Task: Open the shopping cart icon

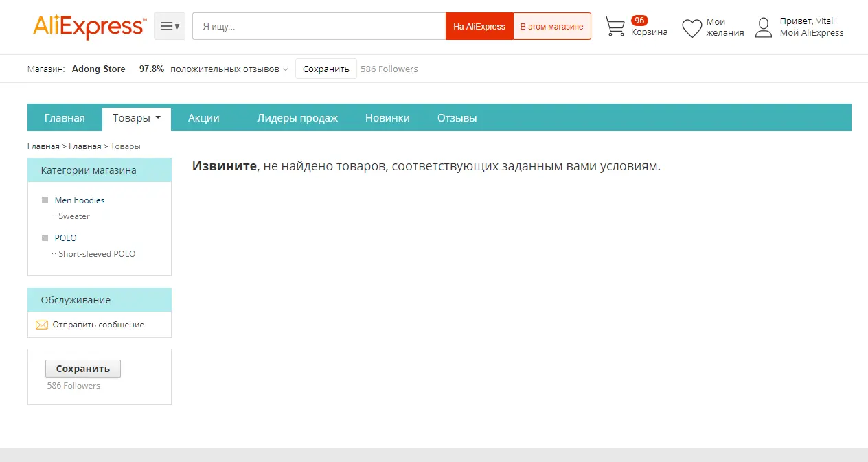Action: click(615, 27)
